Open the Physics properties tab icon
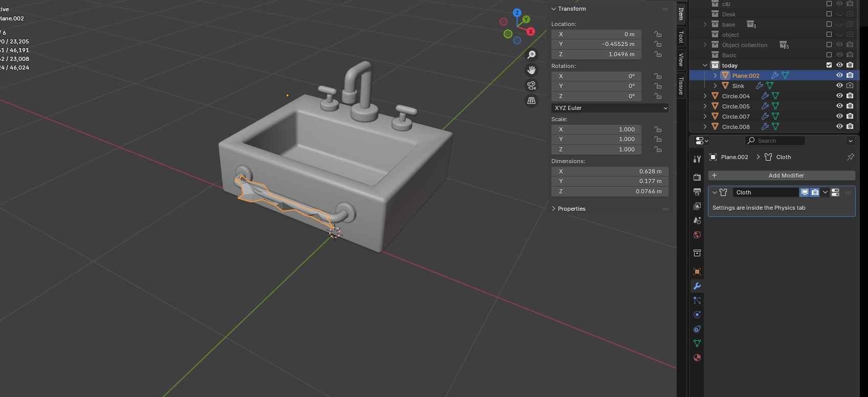The width and height of the screenshot is (868, 397). pos(697,315)
